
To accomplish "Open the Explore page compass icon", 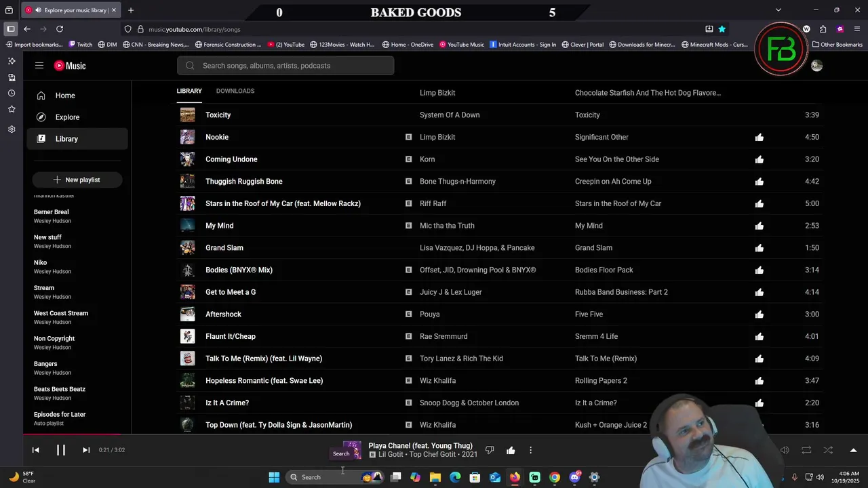I will point(41,117).
